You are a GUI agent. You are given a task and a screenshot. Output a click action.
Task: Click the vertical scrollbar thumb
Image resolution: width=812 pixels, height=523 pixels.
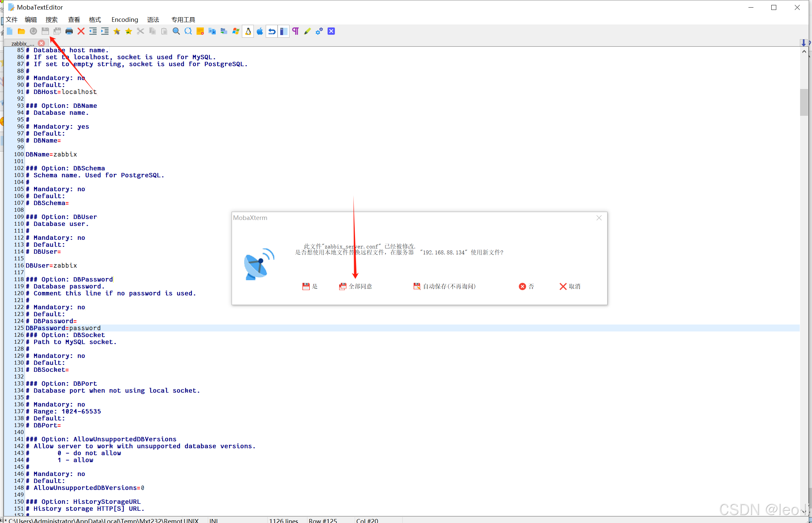coord(803,102)
